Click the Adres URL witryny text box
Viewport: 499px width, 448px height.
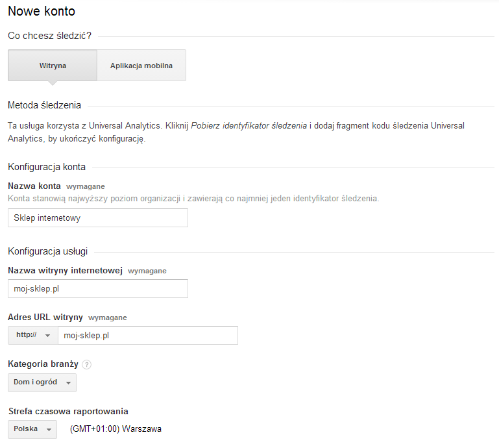coord(148,335)
